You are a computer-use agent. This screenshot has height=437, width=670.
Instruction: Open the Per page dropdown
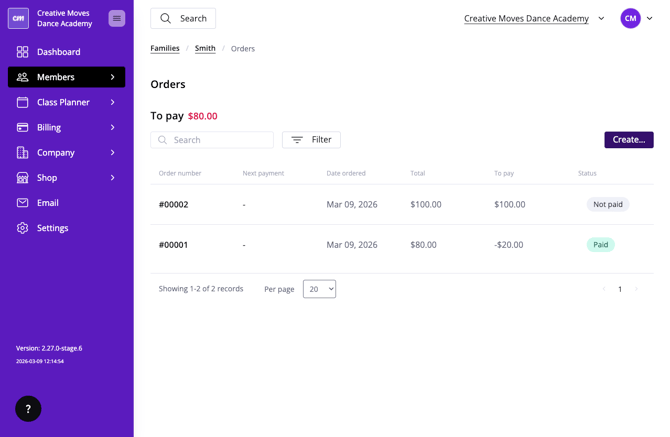click(319, 289)
